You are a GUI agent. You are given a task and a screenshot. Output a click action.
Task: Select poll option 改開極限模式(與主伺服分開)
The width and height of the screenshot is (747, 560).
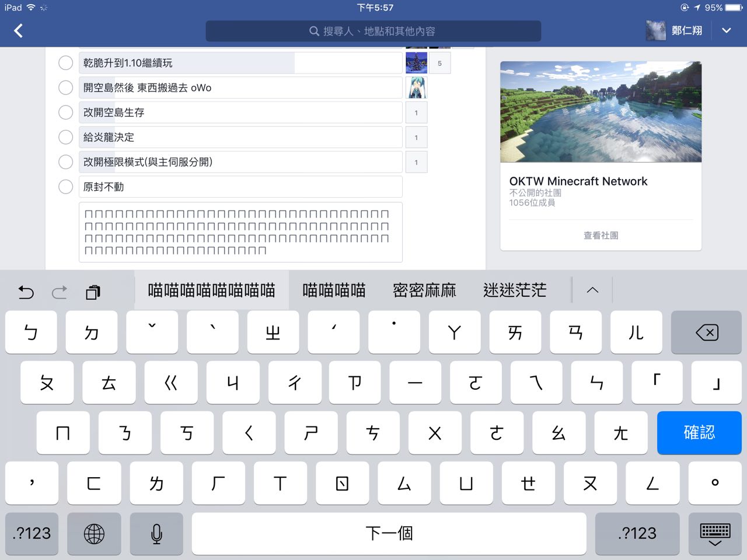(66, 162)
